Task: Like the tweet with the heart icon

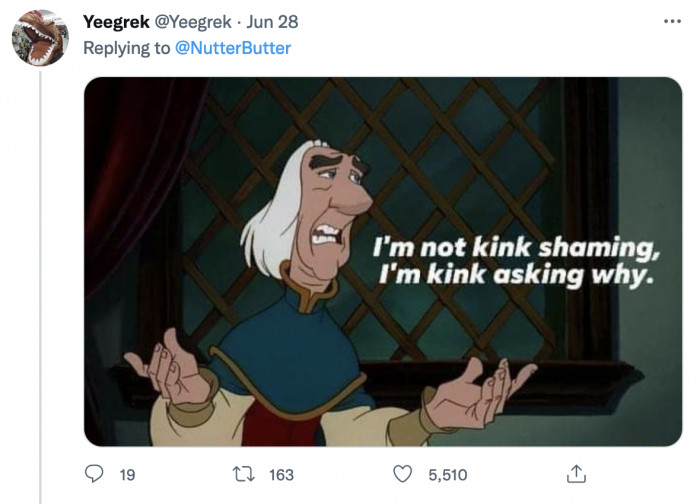Action: tap(403, 475)
